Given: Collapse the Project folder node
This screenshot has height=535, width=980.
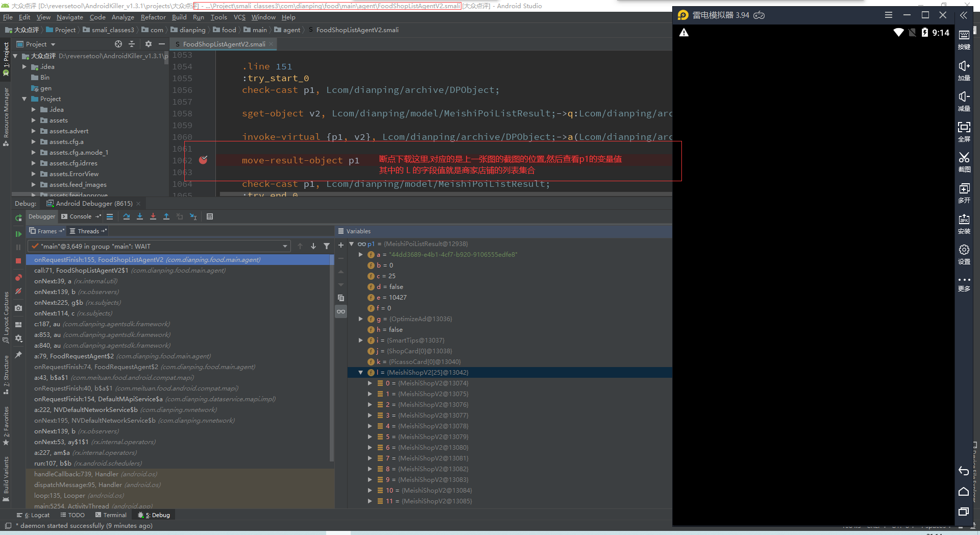Looking at the screenshot, I should pyautogui.click(x=24, y=99).
